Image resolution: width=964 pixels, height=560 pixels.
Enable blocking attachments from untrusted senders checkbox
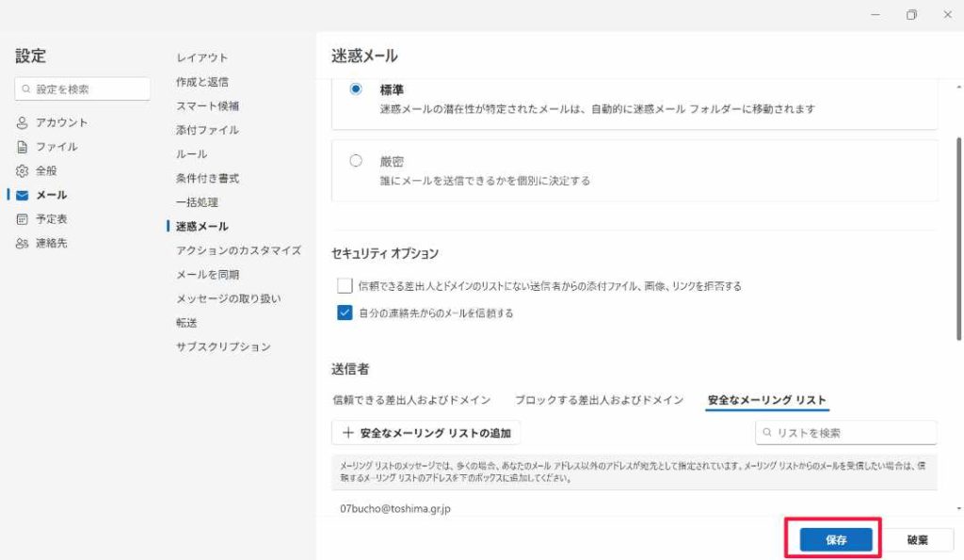[x=345, y=286]
